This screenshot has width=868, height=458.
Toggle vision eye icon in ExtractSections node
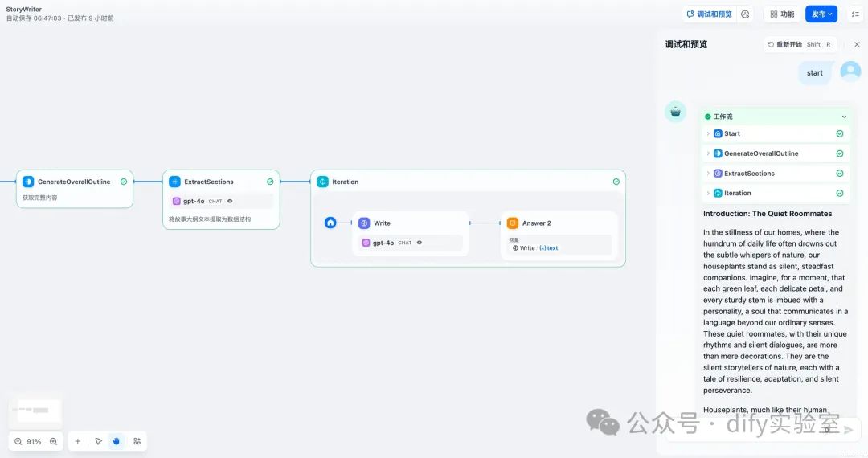pyautogui.click(x=230, y=201)
